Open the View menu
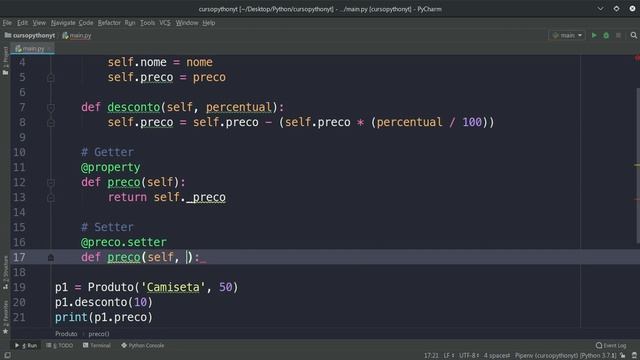This screenshot has height=360, width=640. pyautogui.click(x=39, y=23)
